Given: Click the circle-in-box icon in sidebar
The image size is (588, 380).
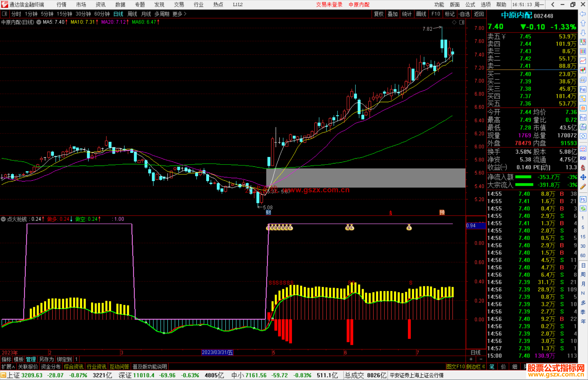Looking at the screenshot, I should [x=583, y=136].
